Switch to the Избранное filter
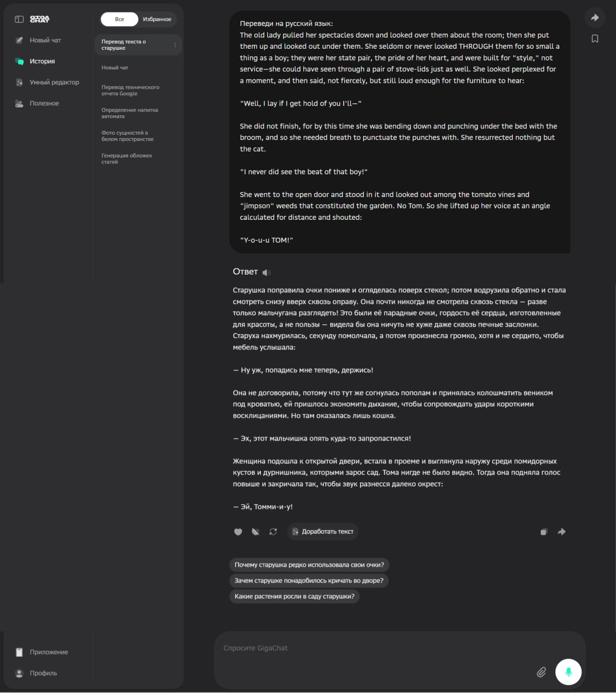Viewport: 616px width, 693px height. click(x=157, y=19)
